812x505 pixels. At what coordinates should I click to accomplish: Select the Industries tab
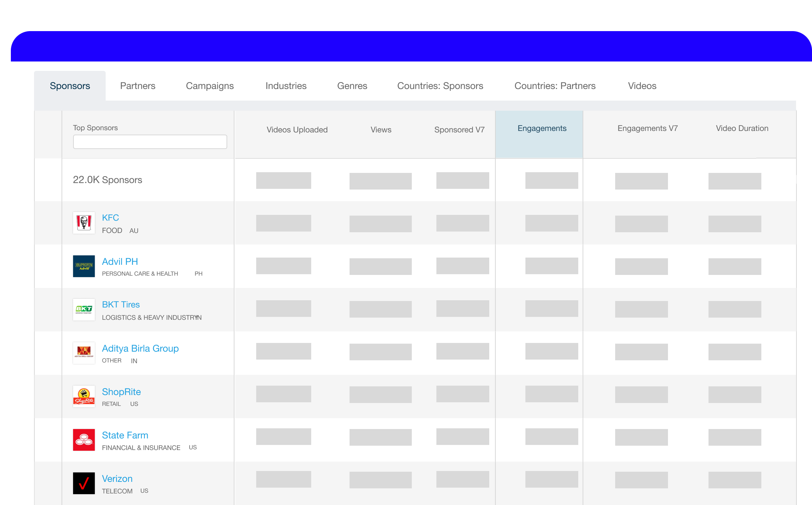pyautogui.click(x=286, y=86)
